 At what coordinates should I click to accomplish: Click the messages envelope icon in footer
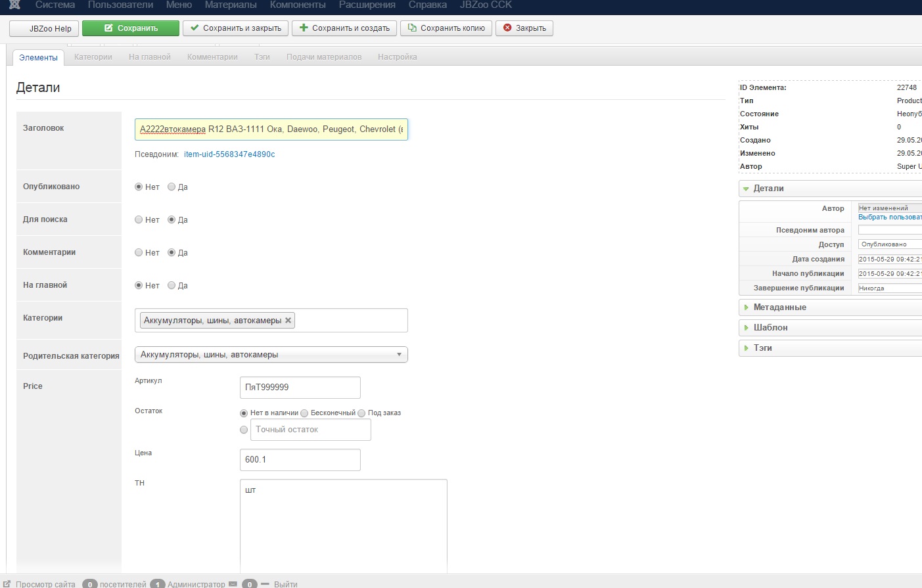point(233,583)
